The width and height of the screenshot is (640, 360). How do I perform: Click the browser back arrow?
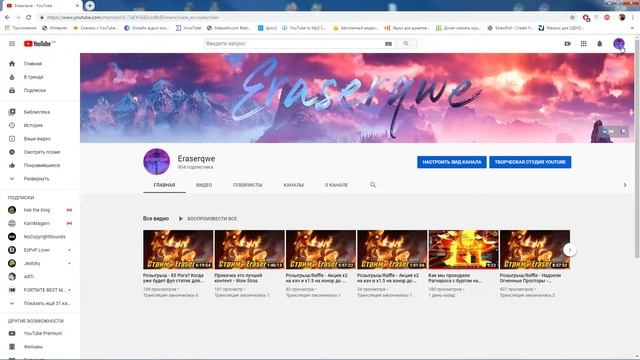pyautogui.click(x=7, y=18)
